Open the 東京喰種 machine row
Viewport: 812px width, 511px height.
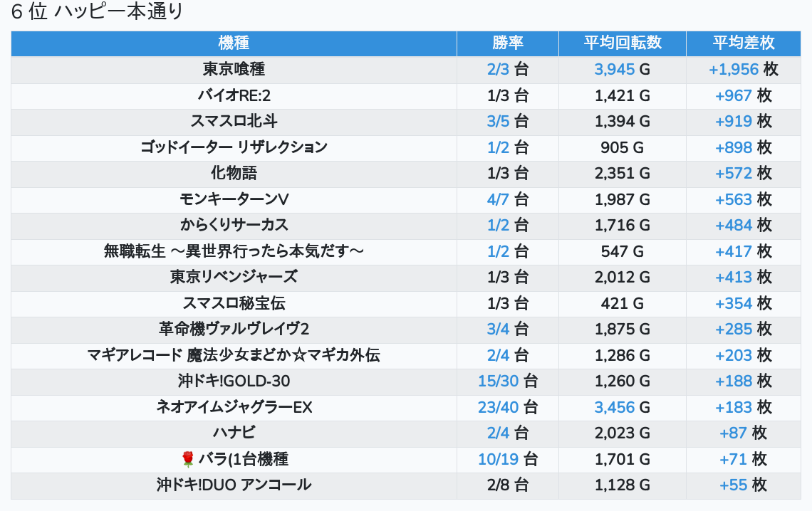click(234, 70)
